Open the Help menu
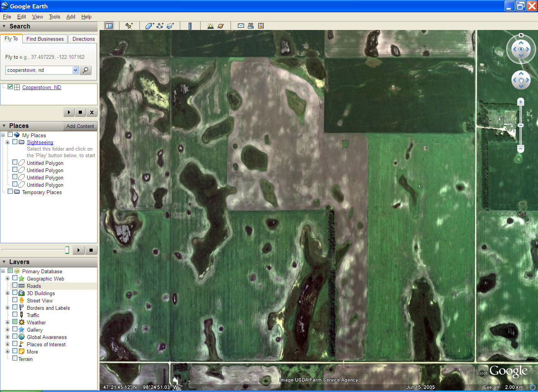Screen dimensions: 538x392 click(x=86, y=17)
